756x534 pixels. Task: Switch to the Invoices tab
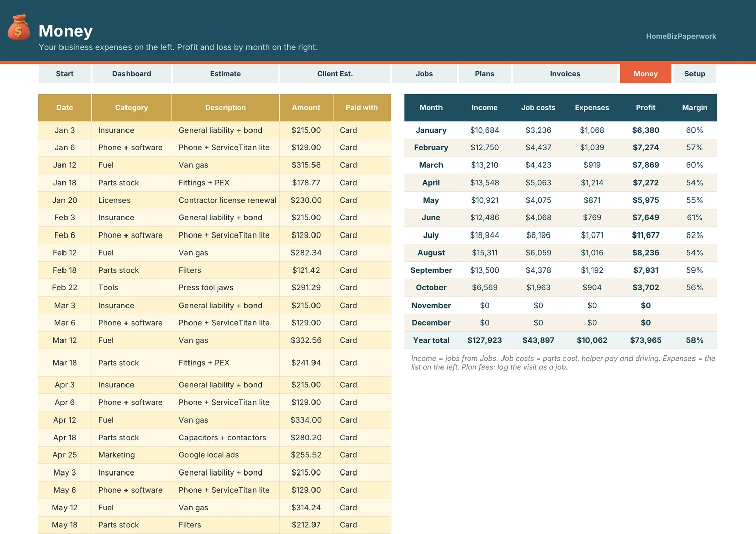point(565,74)
